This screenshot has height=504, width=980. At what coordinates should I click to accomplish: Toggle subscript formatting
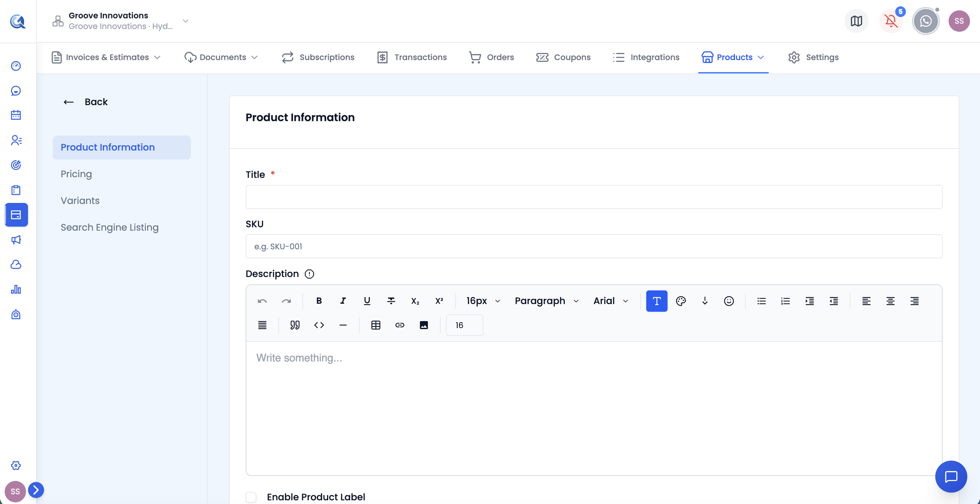click(x=415, y=301)
